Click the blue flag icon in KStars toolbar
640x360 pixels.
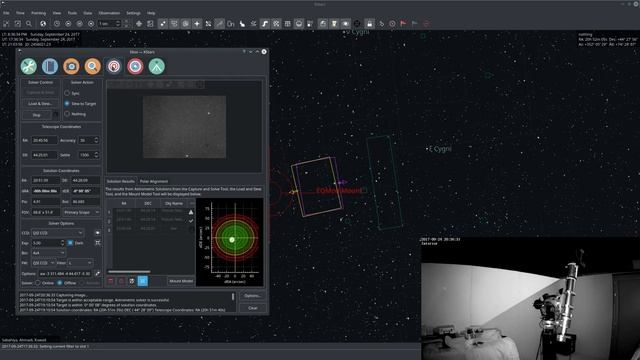point(415,24)
